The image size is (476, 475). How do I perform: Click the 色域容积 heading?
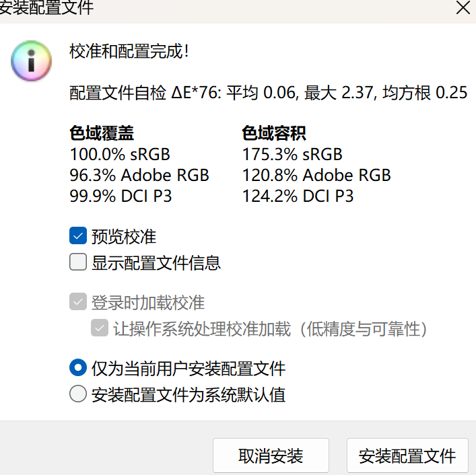[275, 133]
